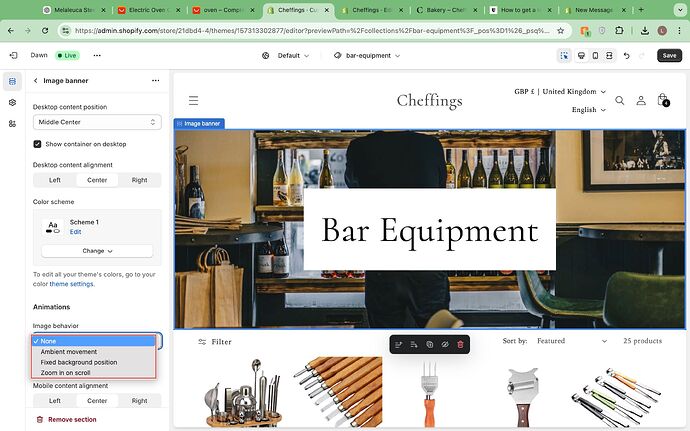Set desktop content alignment to Right
690x431 pixels.
139,180
